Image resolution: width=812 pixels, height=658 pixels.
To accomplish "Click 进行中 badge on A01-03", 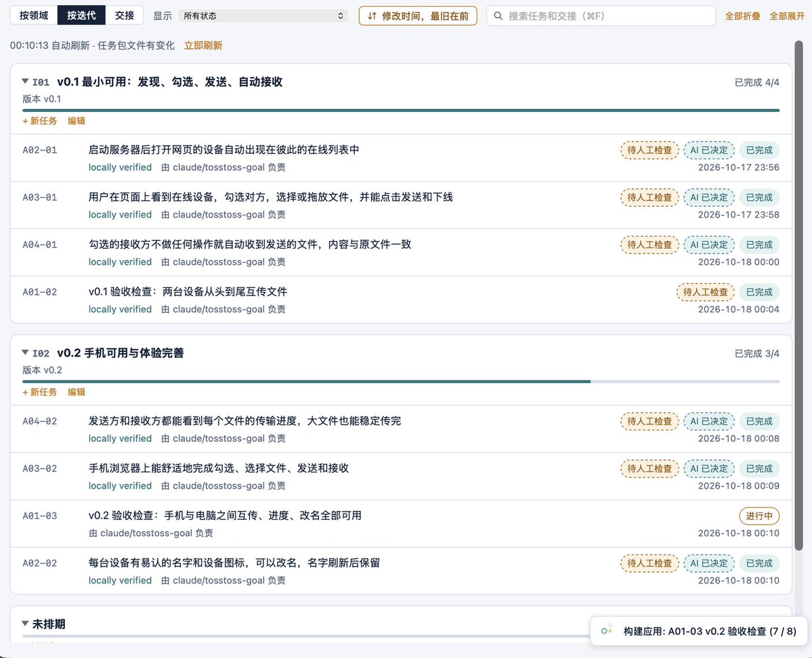I will tap(759, 516).
